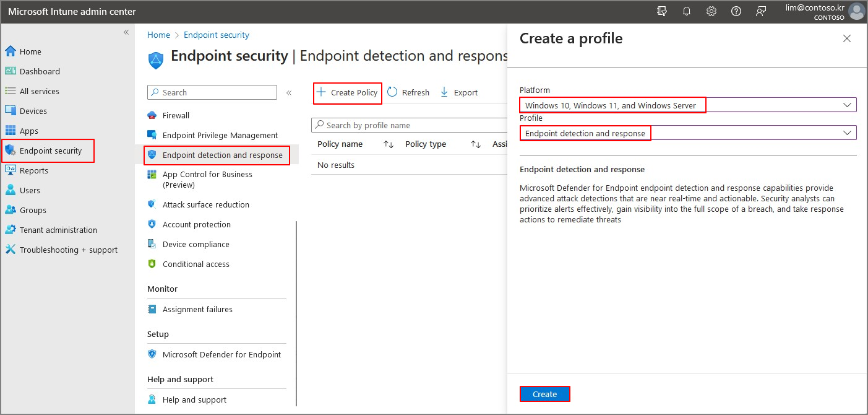
Task: Open Assignment failures under Monitor
Action: [197, 309]
